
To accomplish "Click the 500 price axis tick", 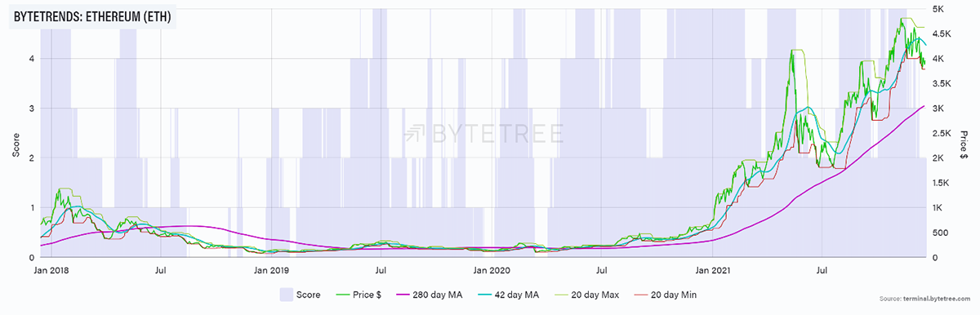I will (940, 233).
